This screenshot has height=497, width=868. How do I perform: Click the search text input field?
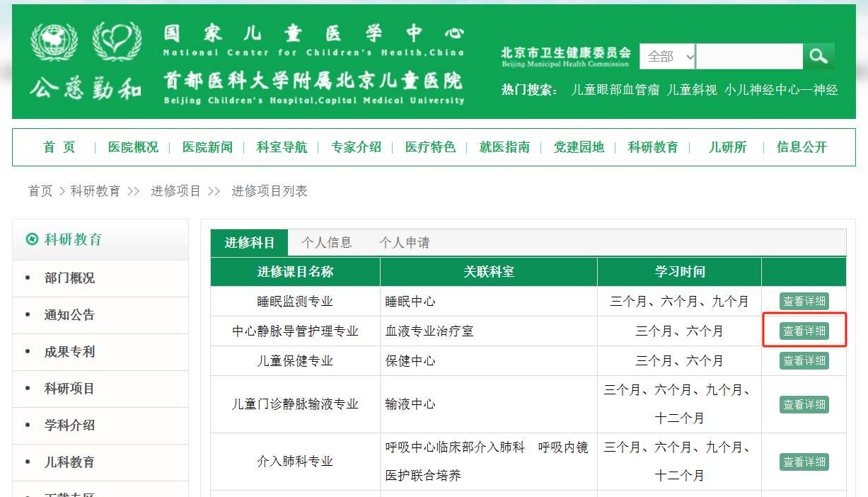click(x=749, y=57)
